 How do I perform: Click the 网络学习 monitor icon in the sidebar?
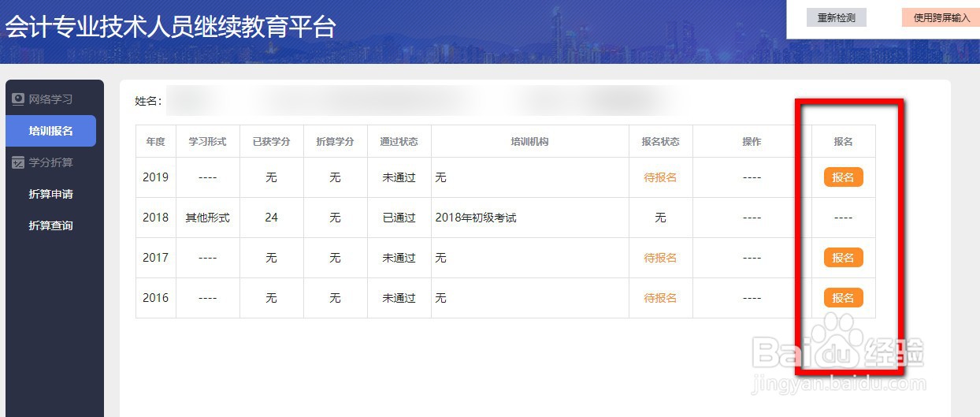click(x=17, y=99)
